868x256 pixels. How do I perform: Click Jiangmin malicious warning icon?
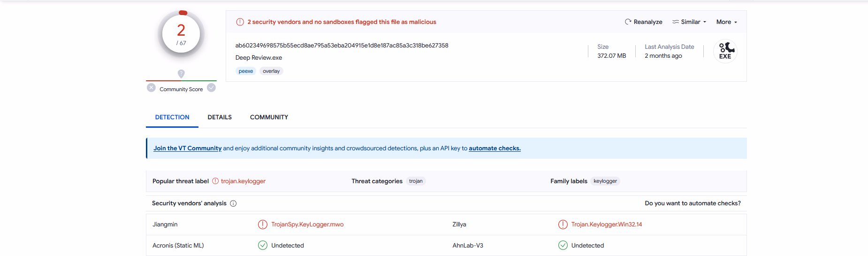263,225
